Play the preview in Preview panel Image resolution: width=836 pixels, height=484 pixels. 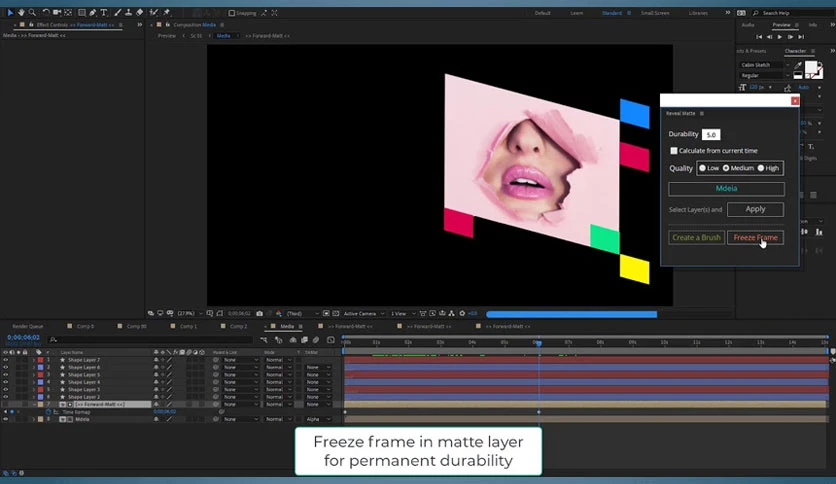(779, 37)
